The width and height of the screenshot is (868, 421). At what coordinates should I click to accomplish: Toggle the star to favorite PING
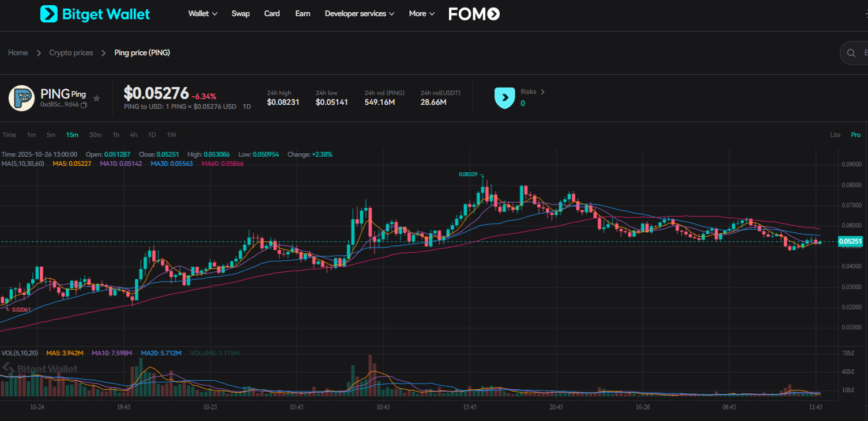(96, 98)
